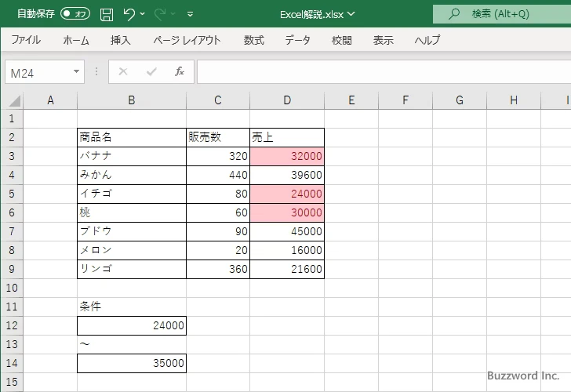Screen dimensions: 571x392
Task: Select row 1 header
Action: tap(12, 118)
